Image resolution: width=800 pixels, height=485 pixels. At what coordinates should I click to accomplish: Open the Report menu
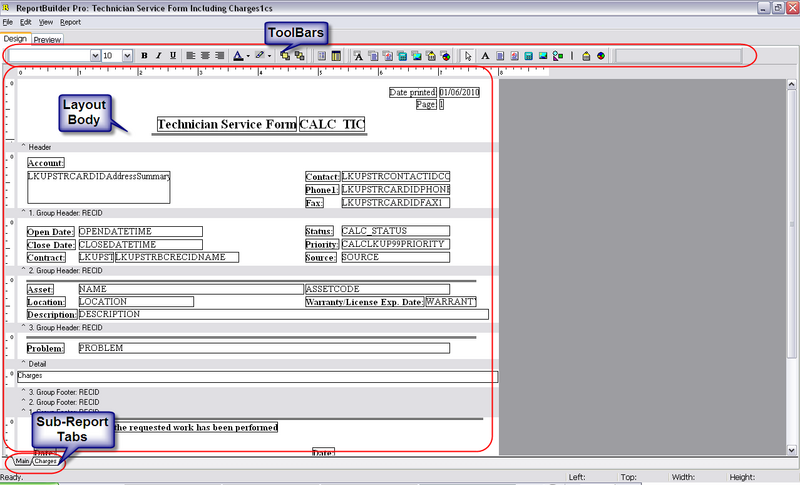coord(70,21)
